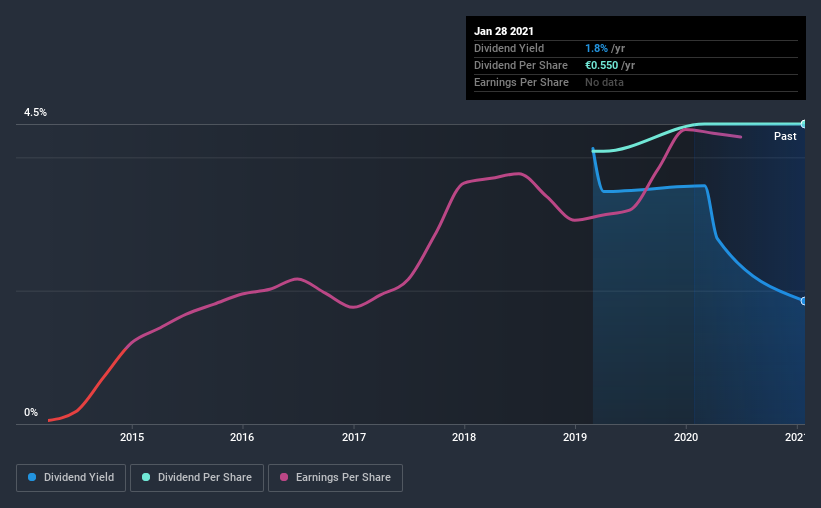Click the 2016 x-axis label

[242, 437]
